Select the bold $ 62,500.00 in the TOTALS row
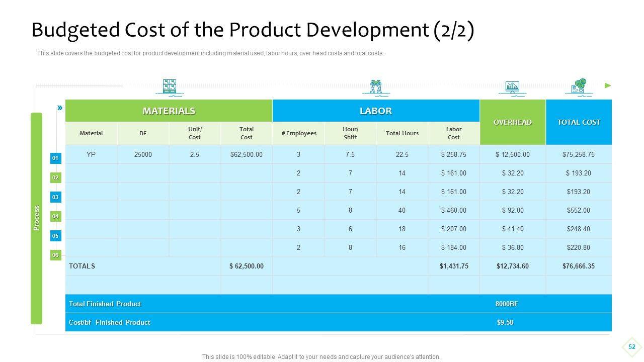Screen dimensions: 644x362 click(247, 266)
